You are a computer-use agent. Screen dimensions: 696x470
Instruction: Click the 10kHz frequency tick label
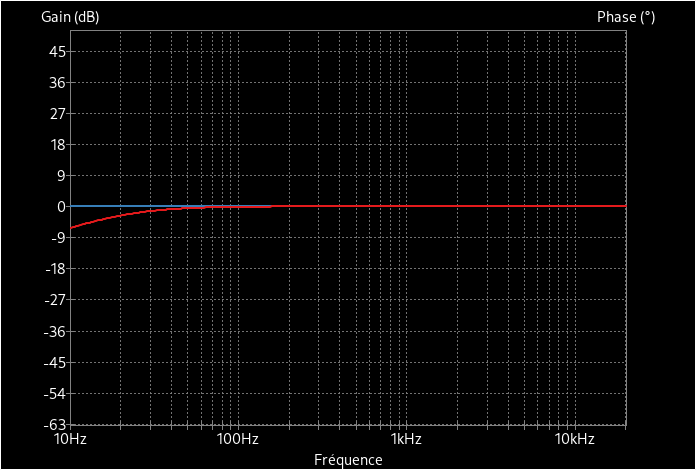tap(573, 440)
